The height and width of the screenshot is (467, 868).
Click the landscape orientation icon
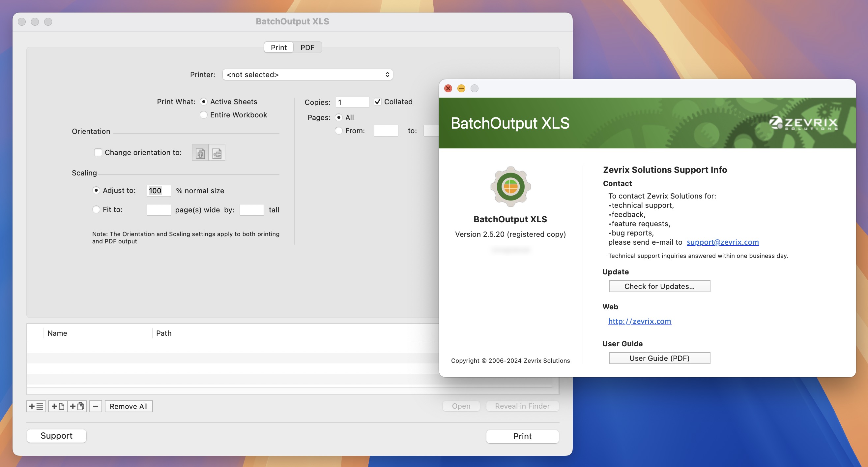click(x=217, y=153)
